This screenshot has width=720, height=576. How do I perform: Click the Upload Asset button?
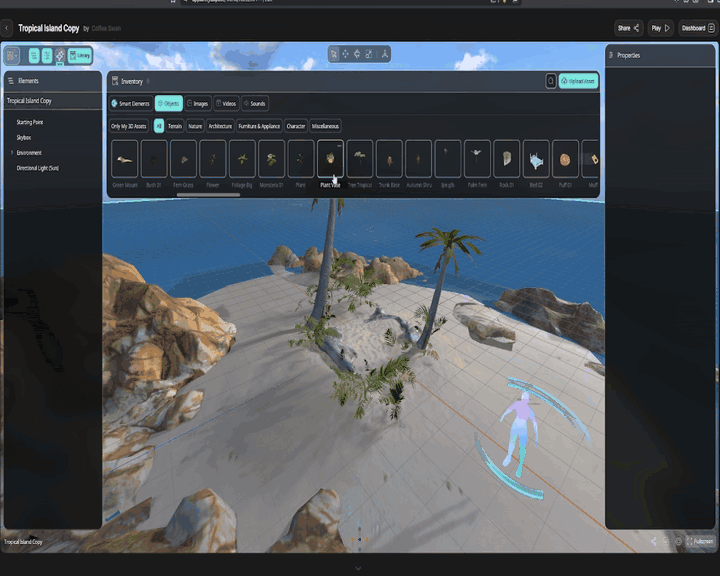[578, 81]
